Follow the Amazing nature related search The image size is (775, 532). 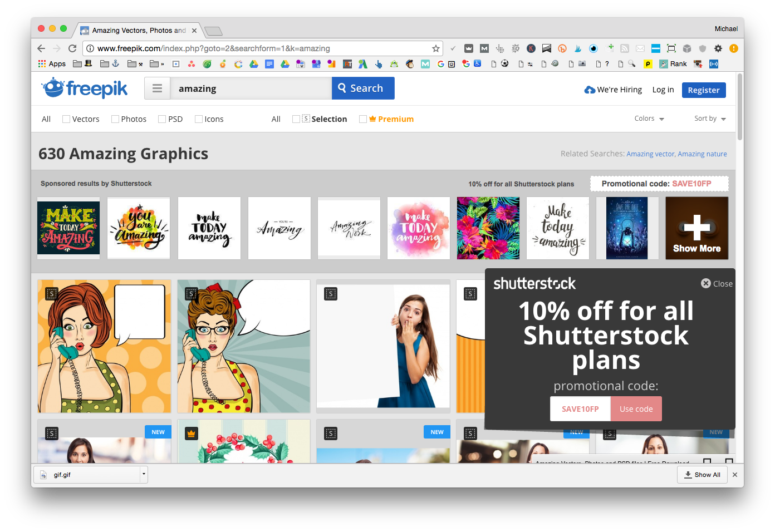[x=702, y=154]
